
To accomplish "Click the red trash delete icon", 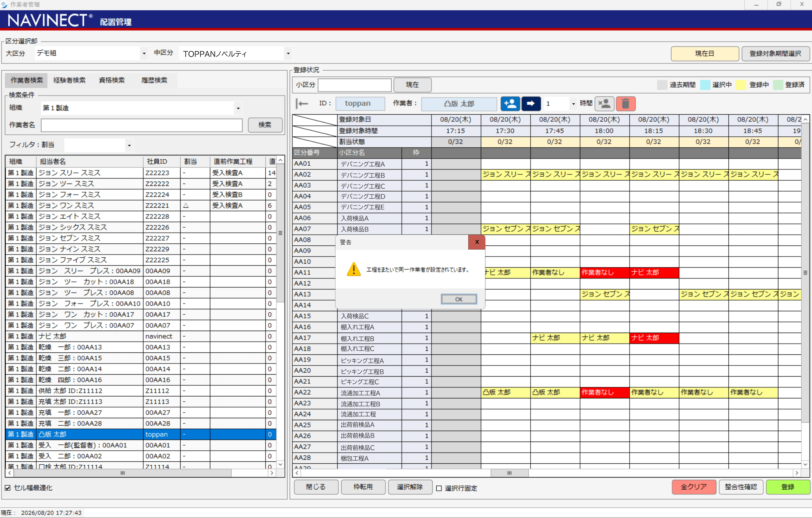I will pyautogui.click(x=625, y=103).
